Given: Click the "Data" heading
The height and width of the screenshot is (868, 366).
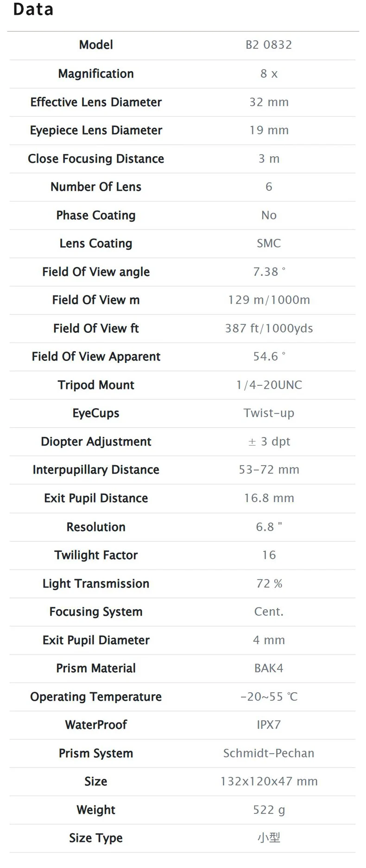Looking at the screenshot, I should (33, 10).
